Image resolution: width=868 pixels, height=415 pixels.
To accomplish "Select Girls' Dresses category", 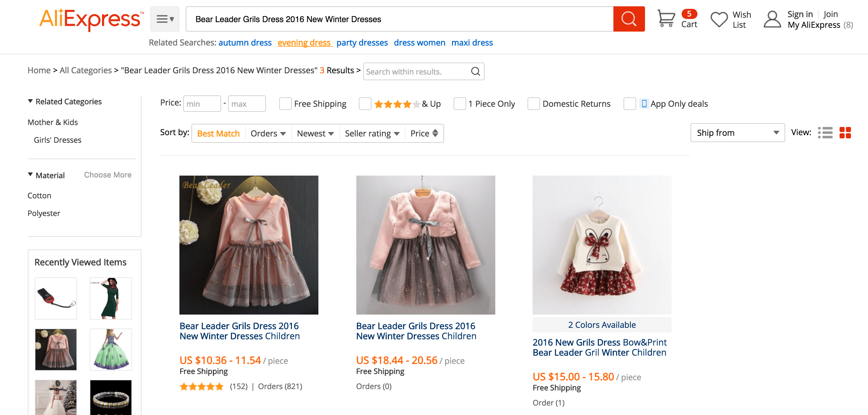I will click(57, 140).
